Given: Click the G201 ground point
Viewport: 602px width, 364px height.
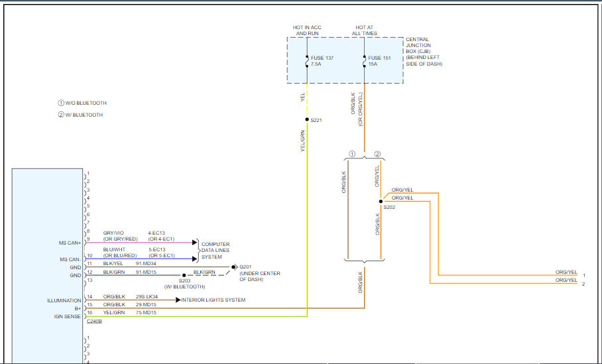Looking at the screenshot, I should click(x=233, y=267).
